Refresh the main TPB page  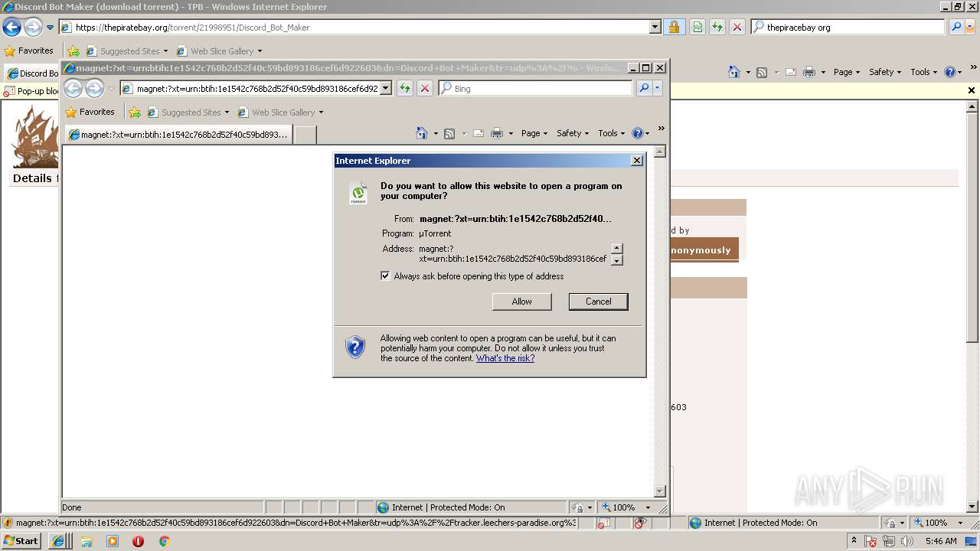717,27
